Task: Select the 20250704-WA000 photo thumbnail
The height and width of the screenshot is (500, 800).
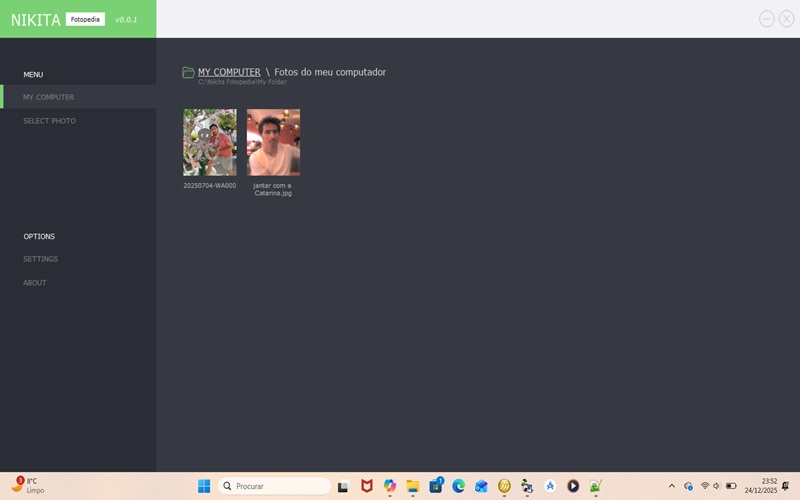Action: (210, 142)
